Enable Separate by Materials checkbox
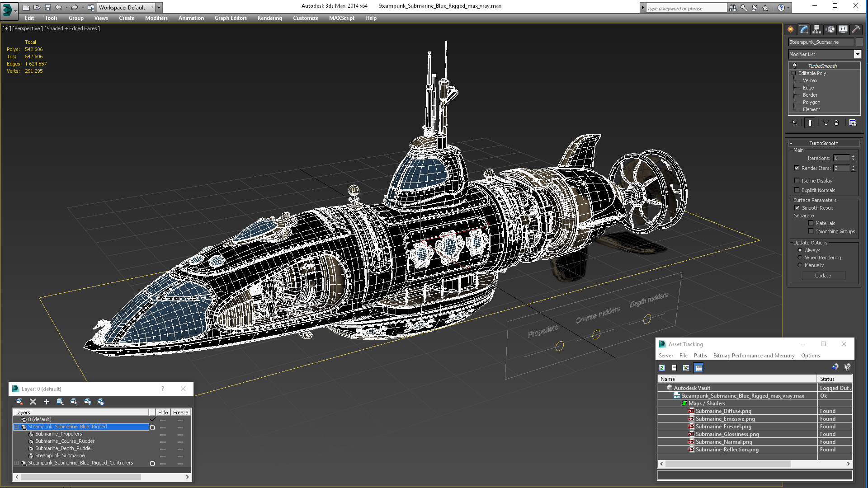 [x=811, y=223]
